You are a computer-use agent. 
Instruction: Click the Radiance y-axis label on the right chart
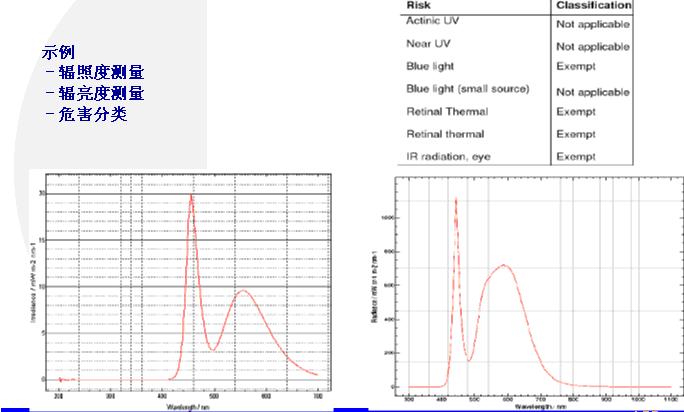(x=374, y=287)
